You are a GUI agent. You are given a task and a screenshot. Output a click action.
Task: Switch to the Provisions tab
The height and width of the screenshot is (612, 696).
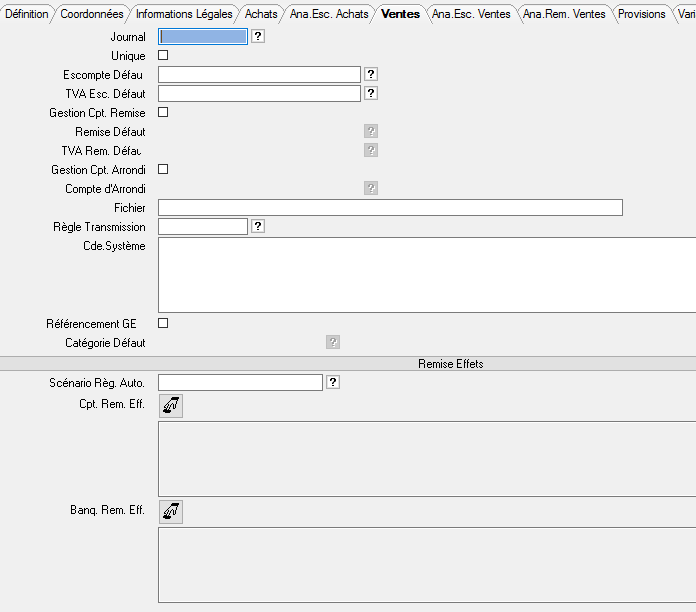point(641,14)
